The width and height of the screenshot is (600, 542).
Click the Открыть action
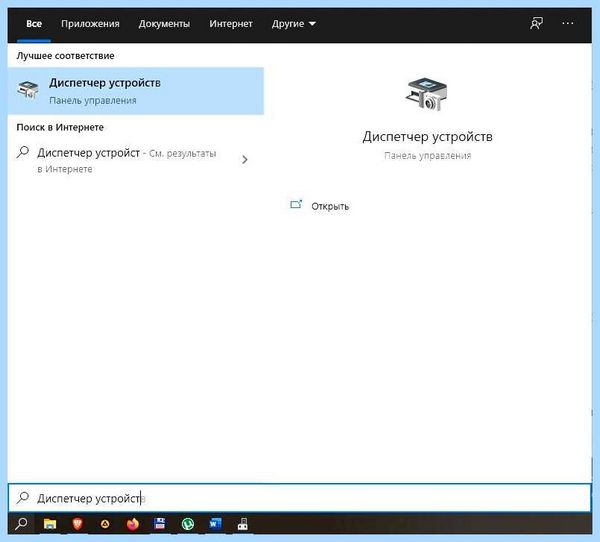320,206
